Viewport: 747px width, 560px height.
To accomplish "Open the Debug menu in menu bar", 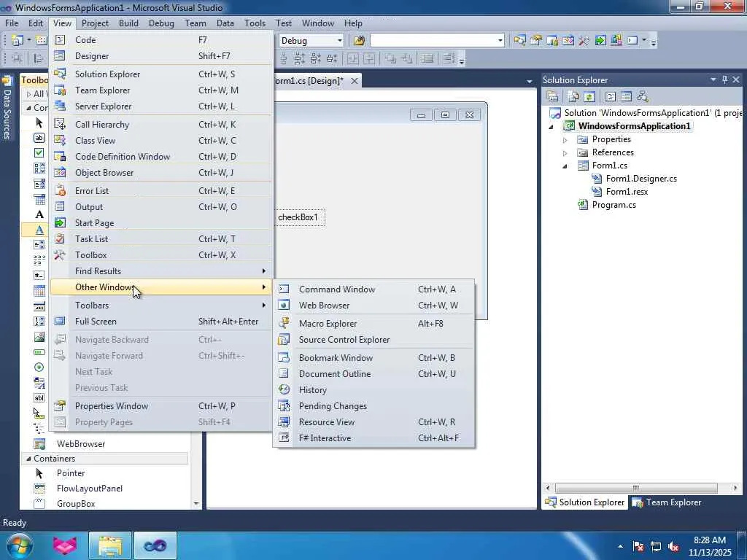I will coord(161,23).
